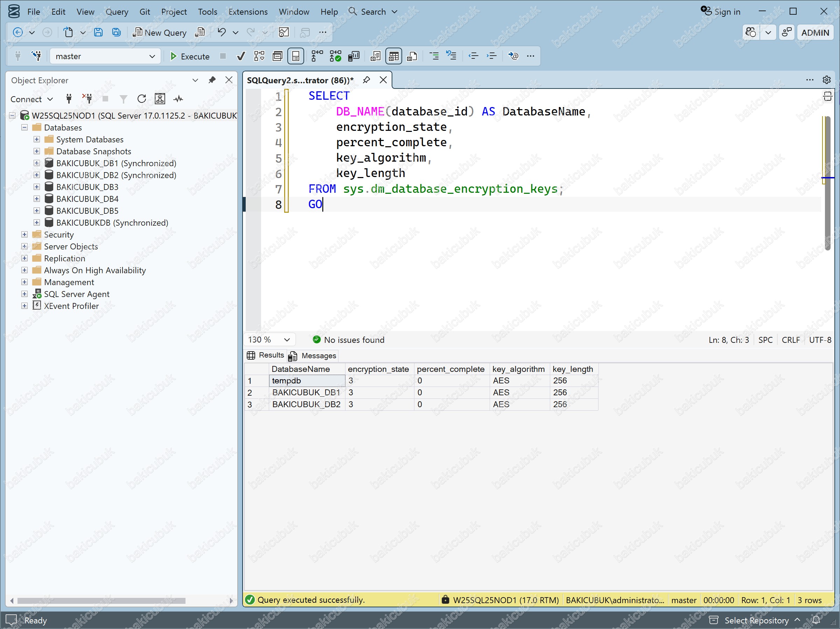Expand the BAKICUBUK_DB1 database node
The image size is (840, 629).
click(x=36, y=163)
